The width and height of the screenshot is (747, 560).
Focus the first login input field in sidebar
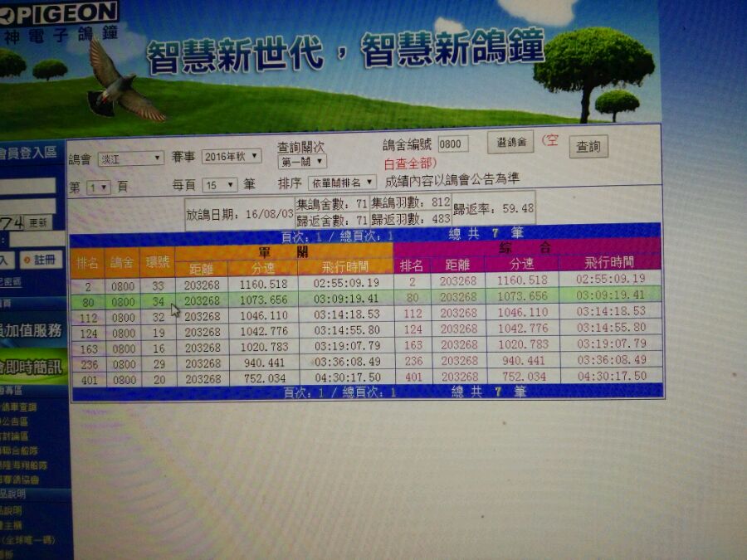27,186
